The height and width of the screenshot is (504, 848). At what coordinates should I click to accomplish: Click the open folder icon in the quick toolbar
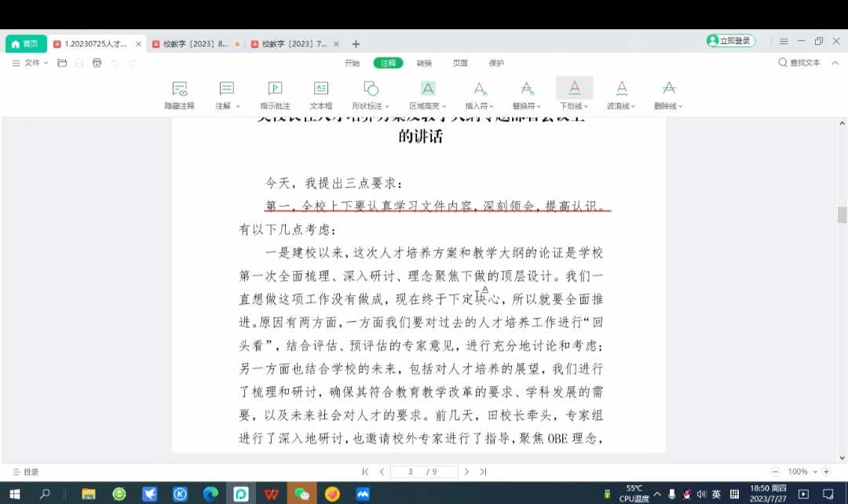click(x=62, y=63)
